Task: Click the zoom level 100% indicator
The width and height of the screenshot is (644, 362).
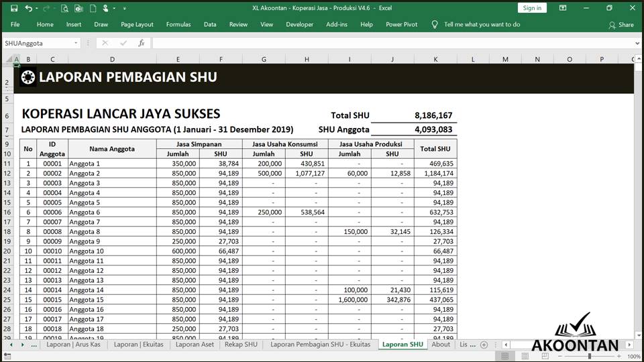Action: 634,357
